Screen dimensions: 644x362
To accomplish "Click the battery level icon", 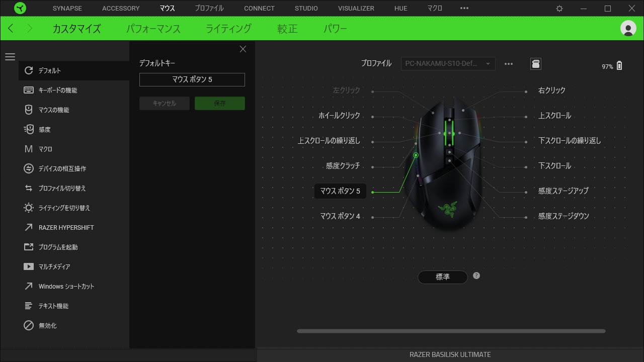I will click(x=619, y=65).
